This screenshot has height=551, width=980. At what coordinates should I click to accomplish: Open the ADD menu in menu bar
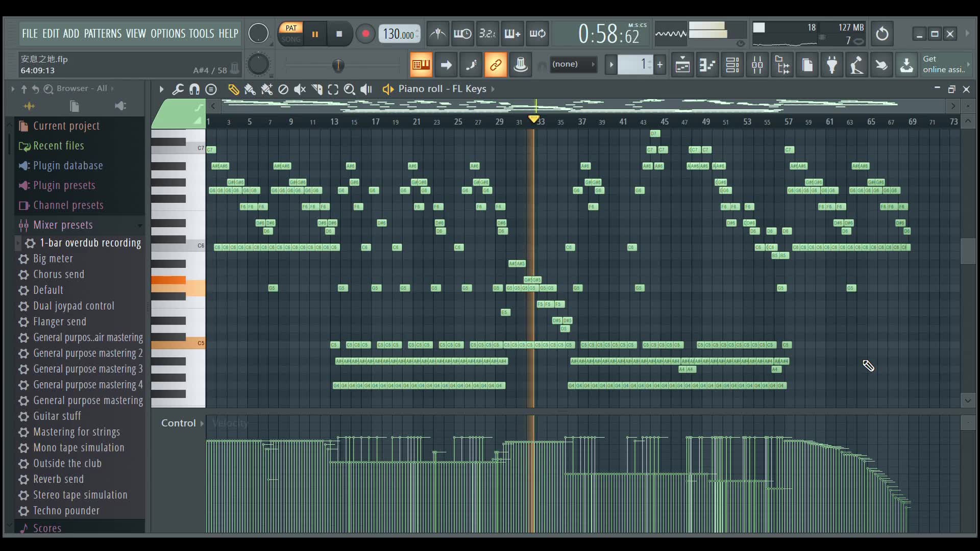point(70,33)
